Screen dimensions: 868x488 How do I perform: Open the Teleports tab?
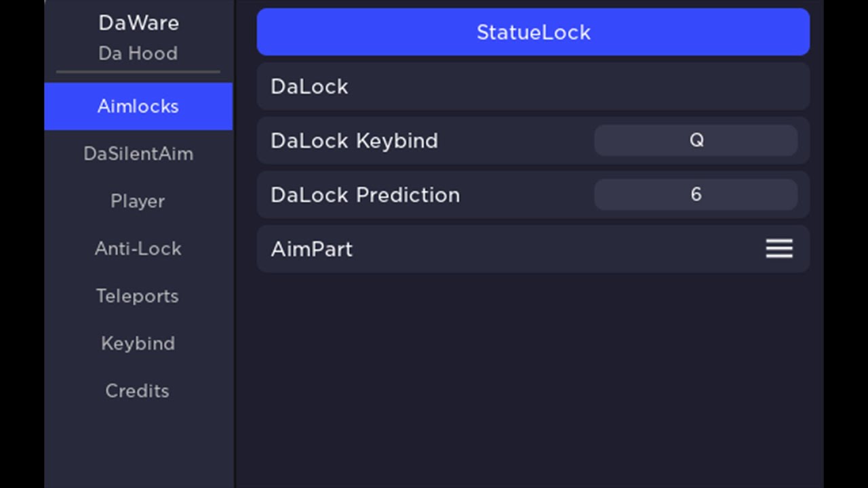tap(138, 296)
